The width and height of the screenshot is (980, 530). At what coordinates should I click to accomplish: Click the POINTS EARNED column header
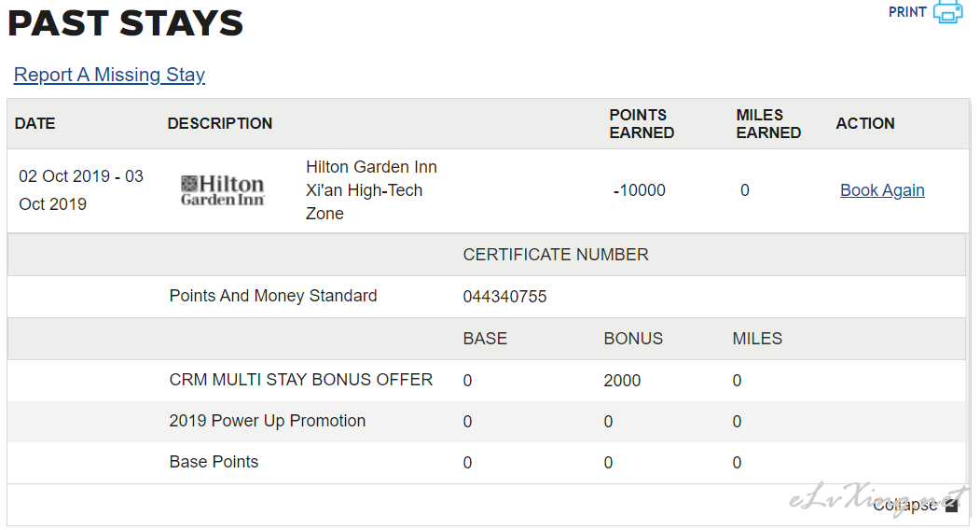pos(642,124)
